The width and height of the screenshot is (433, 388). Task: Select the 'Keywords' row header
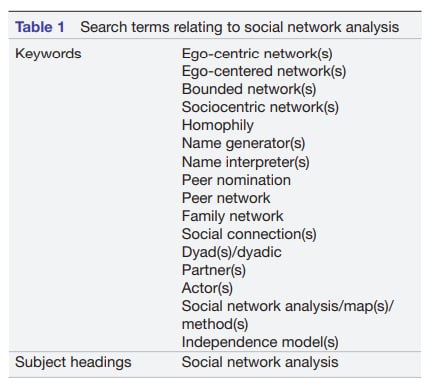tap(48, 54)
